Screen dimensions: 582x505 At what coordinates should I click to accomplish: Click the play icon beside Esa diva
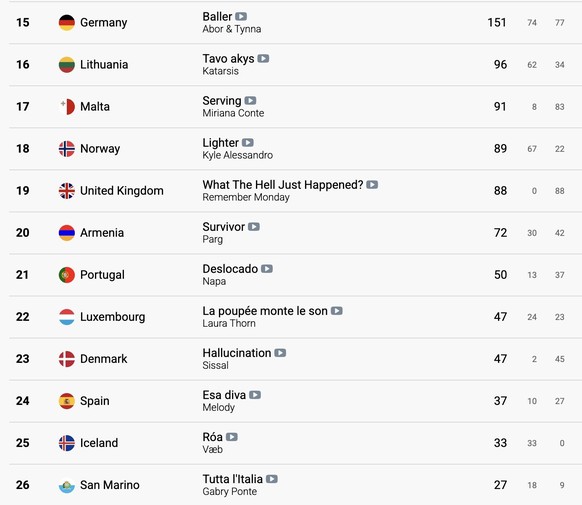pos(255,395)
